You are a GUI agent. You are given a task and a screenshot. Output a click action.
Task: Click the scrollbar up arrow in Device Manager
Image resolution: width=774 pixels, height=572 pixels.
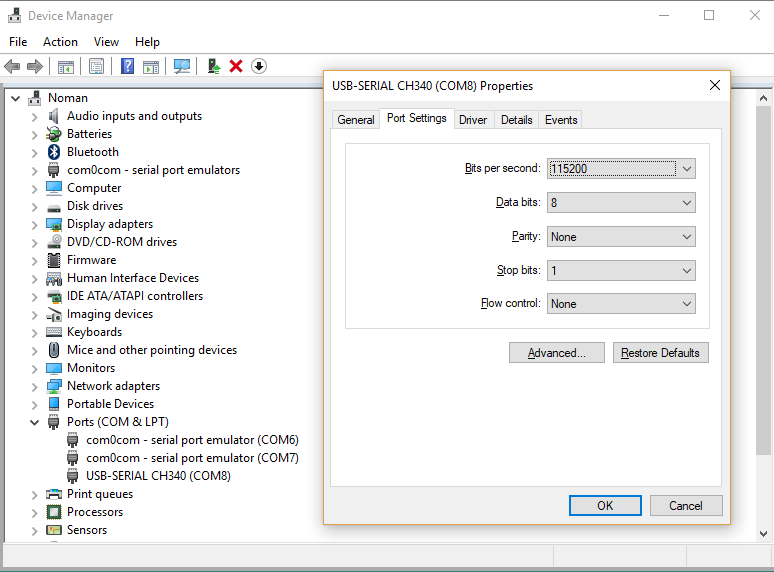pos(763,98)
